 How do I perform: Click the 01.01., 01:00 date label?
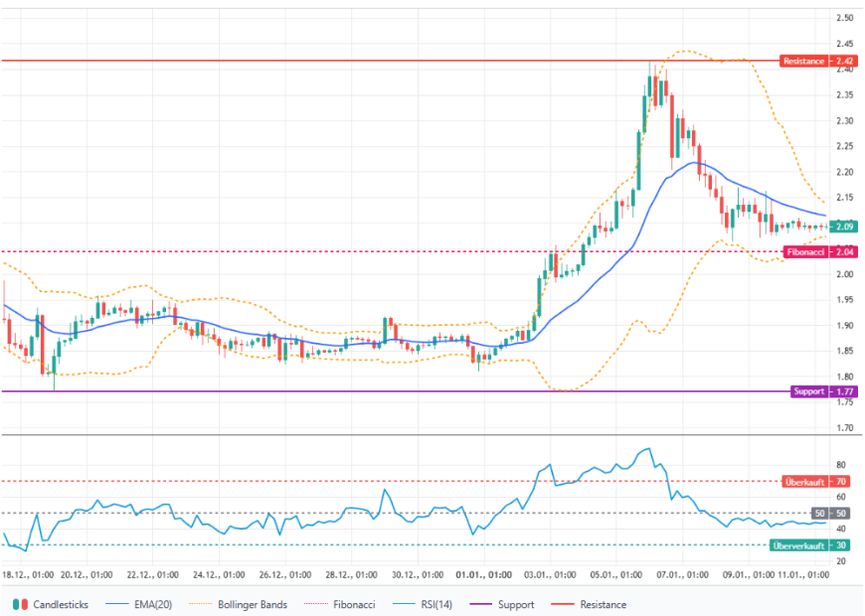click(x=484, y=574)
